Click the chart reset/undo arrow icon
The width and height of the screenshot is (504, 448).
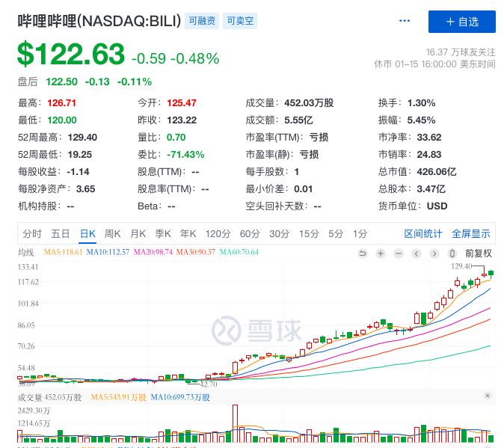pyautogui.click(x=363, y=254)
